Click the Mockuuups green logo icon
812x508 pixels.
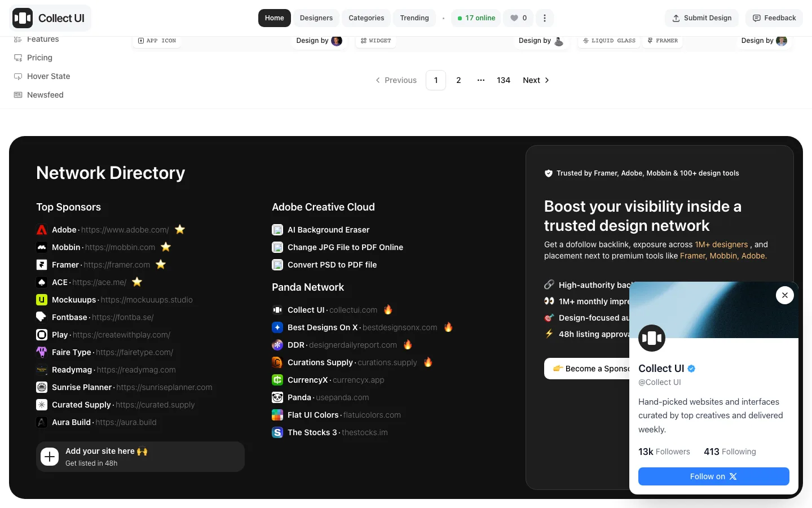pyautogui.click(x=42, y=300)
